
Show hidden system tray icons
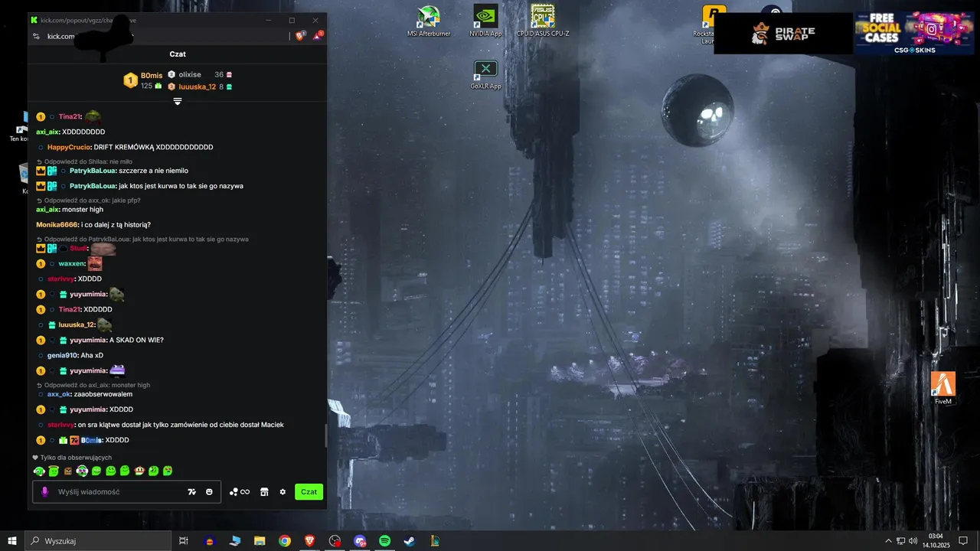pyautogui.click(x=888, y=541)
